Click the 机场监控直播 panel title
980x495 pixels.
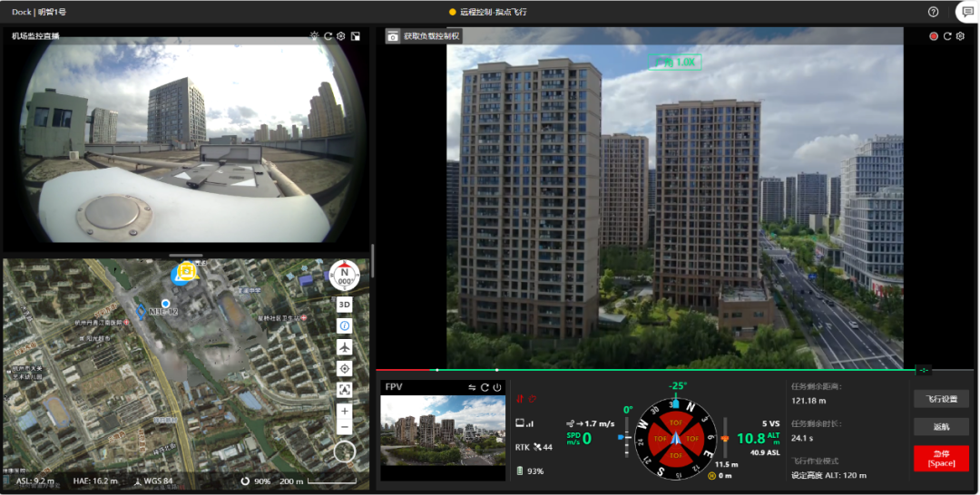[x=35, y=36]
